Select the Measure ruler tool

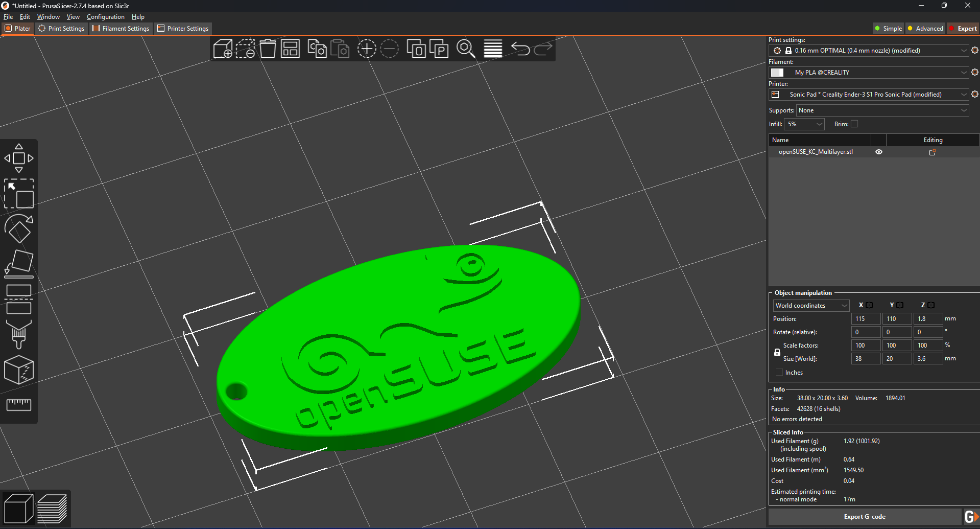(19, 405)
